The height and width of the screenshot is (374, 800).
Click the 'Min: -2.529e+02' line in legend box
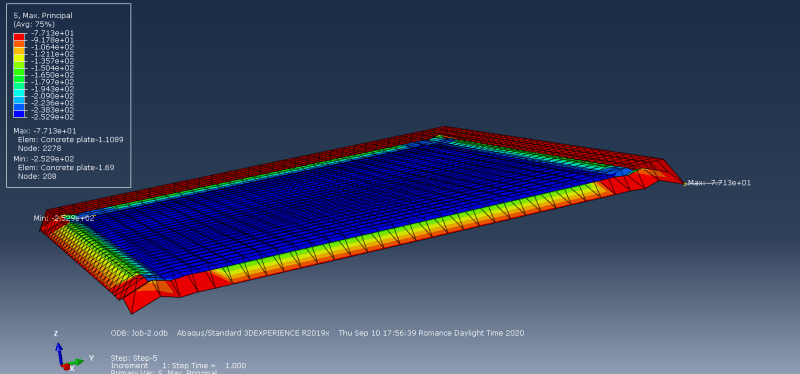(x=43, y=159)
